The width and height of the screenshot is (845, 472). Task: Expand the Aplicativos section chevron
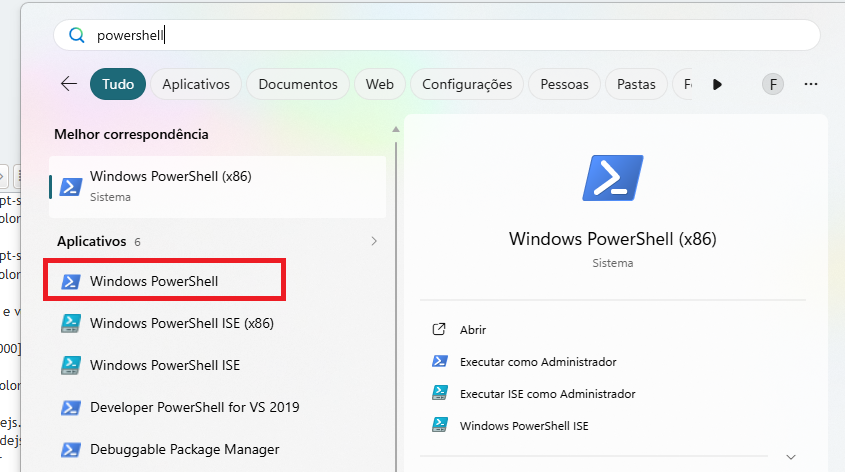coord(374,241)
